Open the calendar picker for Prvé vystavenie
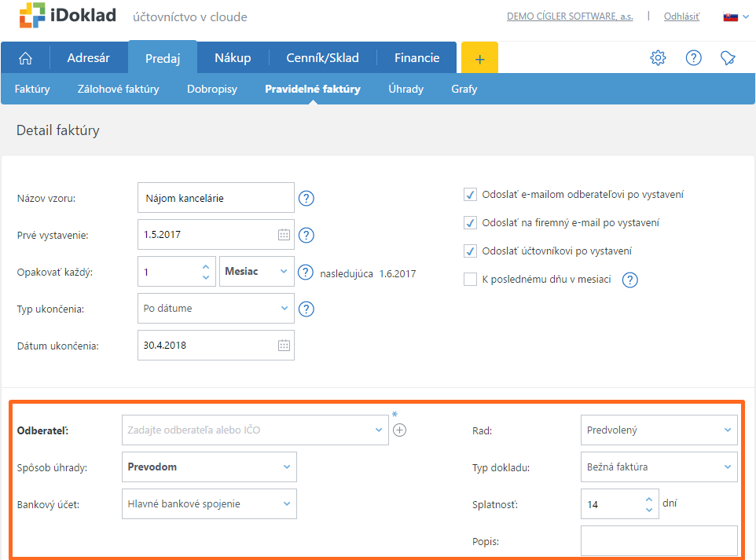Viewport: 756px width, 560px height. 284,235
